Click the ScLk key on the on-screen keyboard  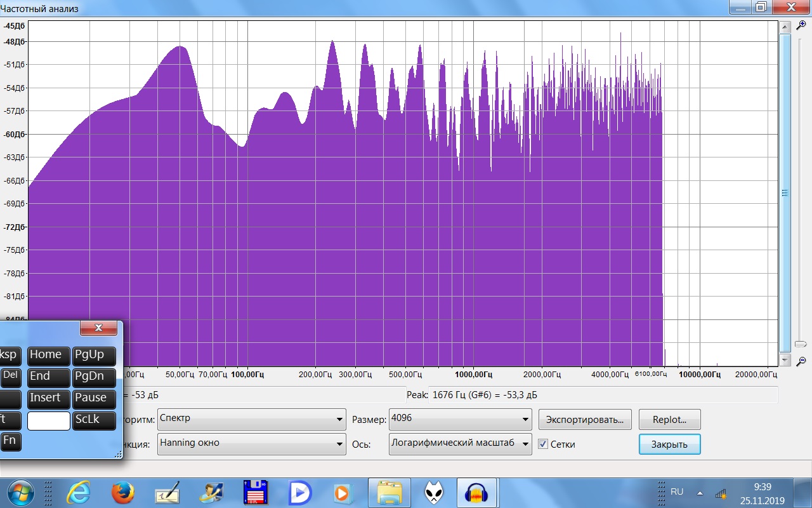tap(95, 420)
